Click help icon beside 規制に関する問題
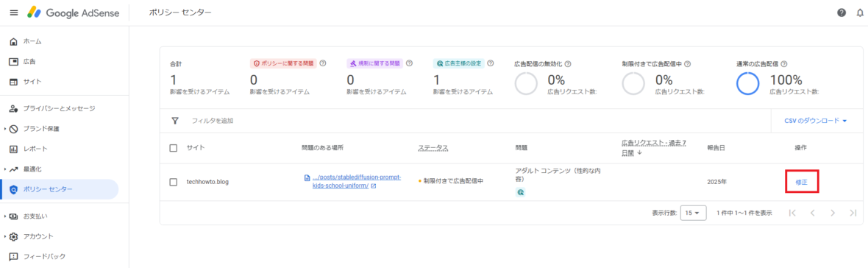 (x=409, y=63)
